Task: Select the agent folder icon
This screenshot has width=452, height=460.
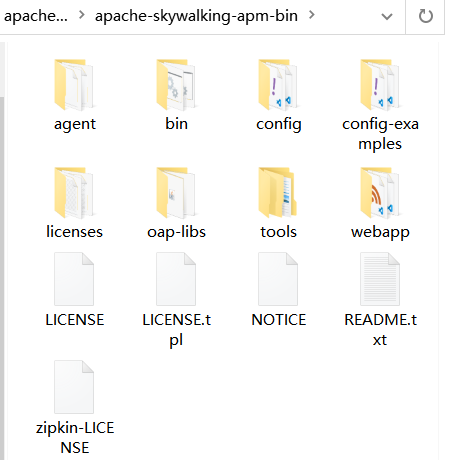Action: 74,85
